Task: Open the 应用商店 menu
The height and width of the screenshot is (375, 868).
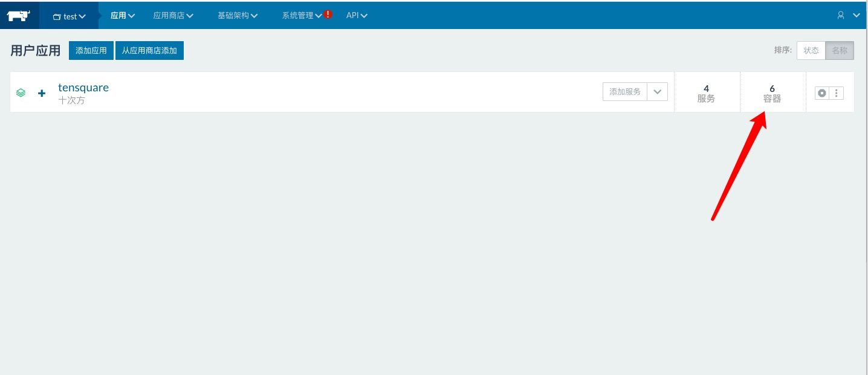Action: coord(173,16)
